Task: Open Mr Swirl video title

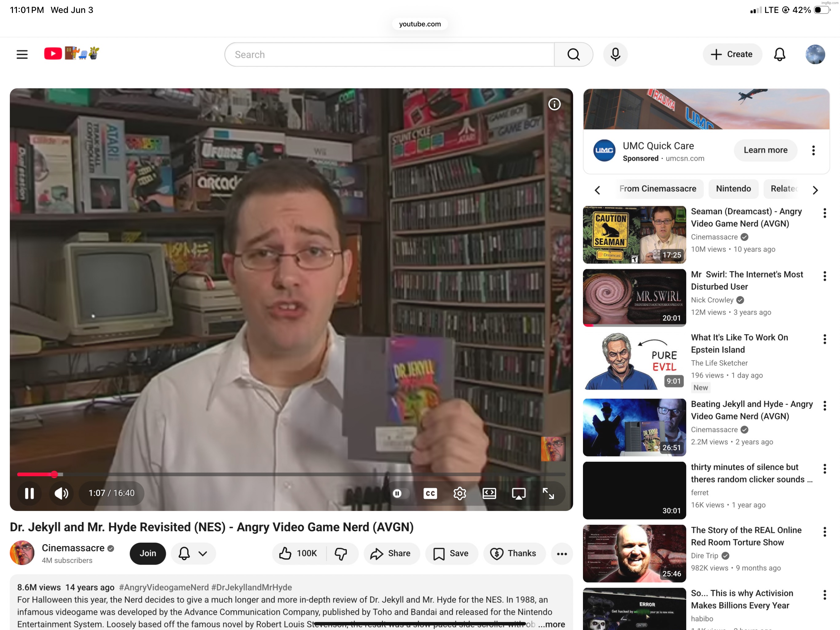Action: 747,281
